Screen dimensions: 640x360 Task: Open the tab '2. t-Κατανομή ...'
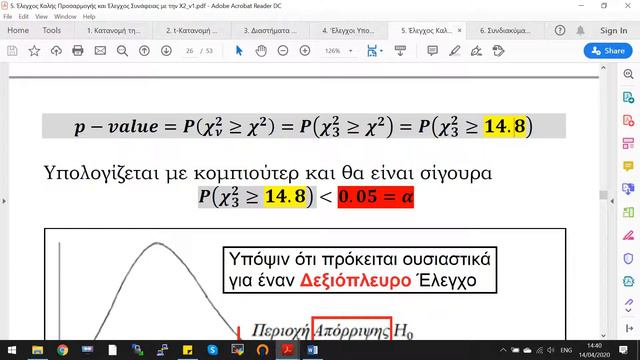[x=192, y=31]
